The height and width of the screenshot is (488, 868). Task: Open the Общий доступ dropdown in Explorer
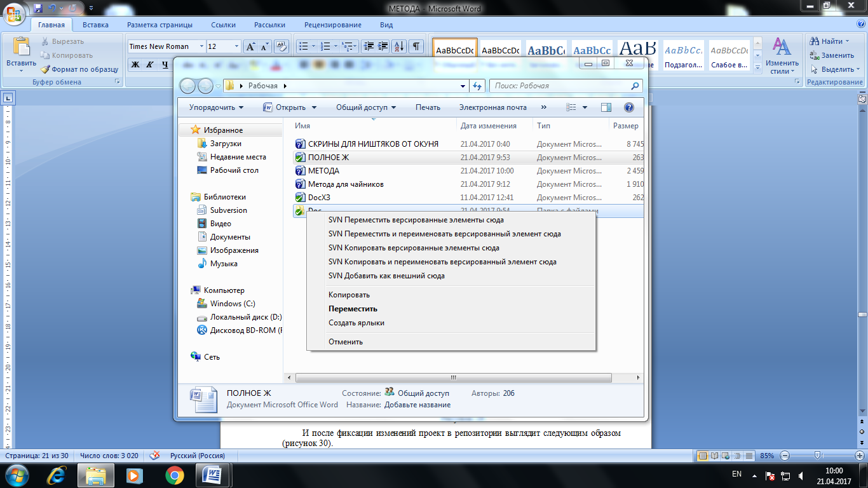pos(366,107)
